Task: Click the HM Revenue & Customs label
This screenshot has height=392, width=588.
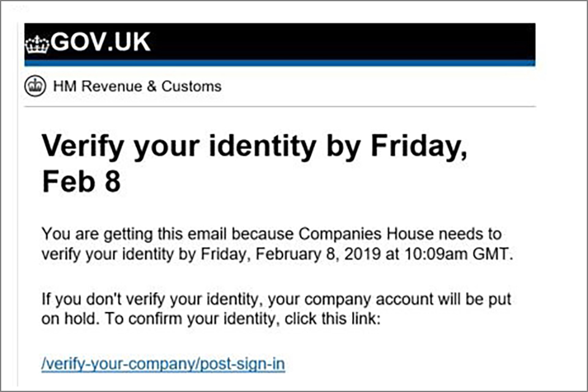Action: point(137,86)
